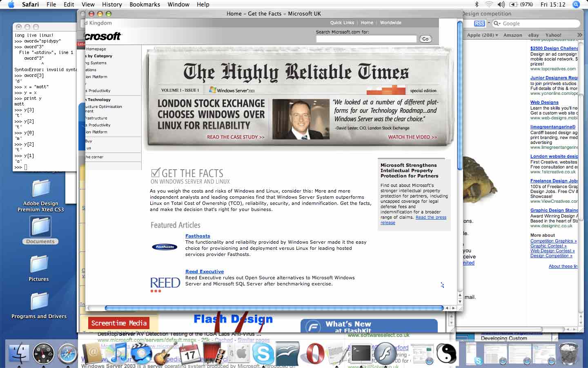Open the History menu

[x=112, y=4]
